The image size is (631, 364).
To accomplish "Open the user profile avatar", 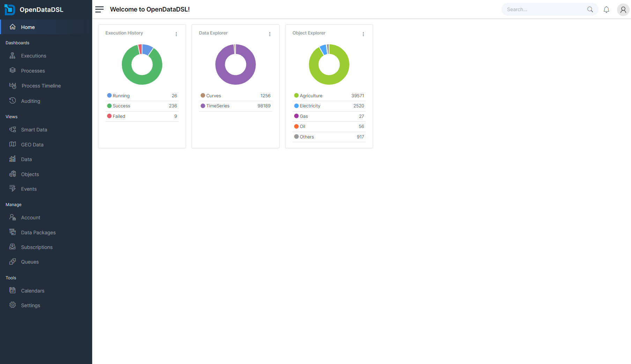I will (x=623, y=10).
